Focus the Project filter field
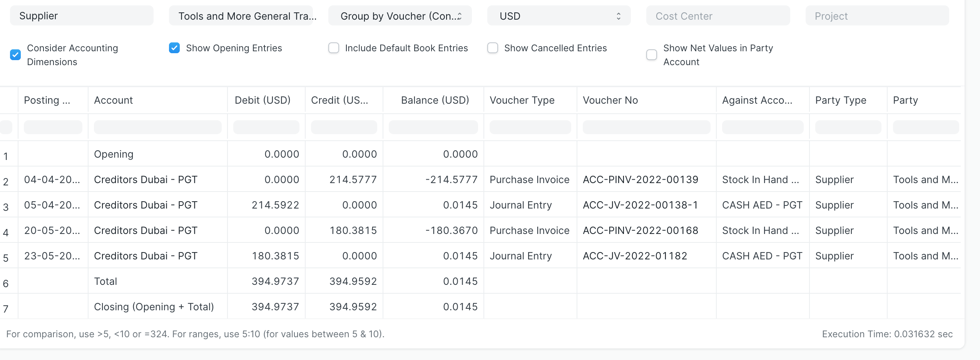The height and width of the screenshot is (360, 980). tap(877, 16)
